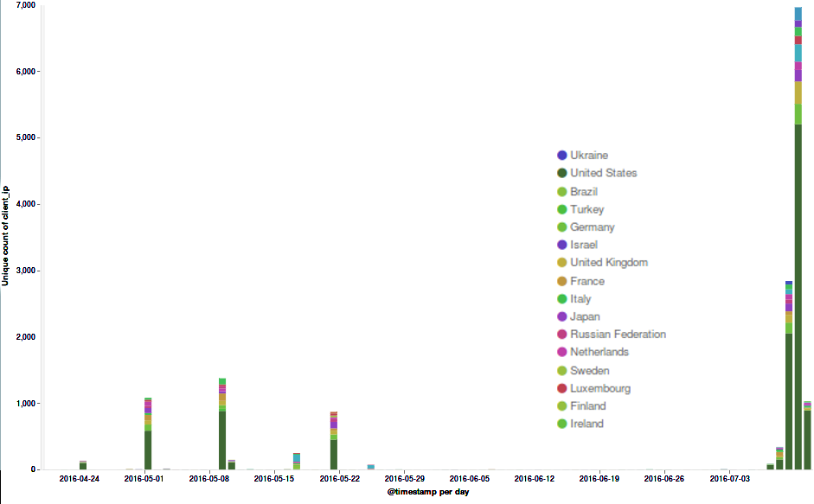
Task: Click the Turkey legend label
Action: pos(586,209)
